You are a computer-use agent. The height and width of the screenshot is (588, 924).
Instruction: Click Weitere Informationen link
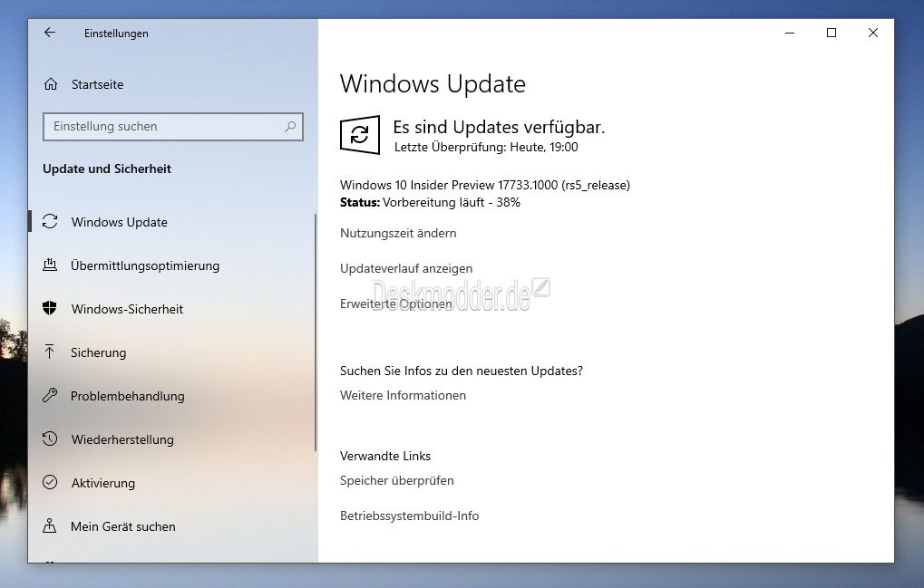[x=404, y=396]
